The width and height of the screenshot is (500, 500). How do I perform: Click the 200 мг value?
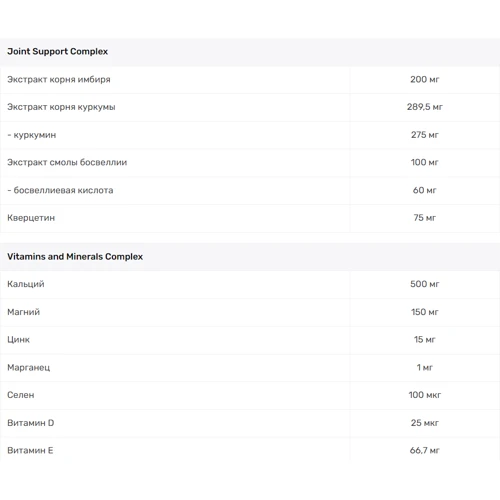424,79
